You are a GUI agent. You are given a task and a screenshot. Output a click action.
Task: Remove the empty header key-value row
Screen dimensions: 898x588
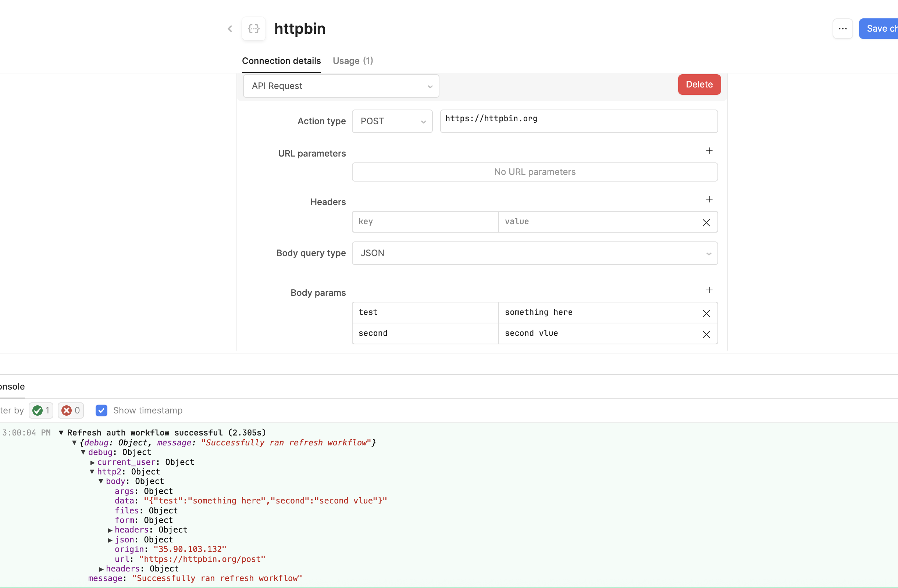(x=706, y=223)
